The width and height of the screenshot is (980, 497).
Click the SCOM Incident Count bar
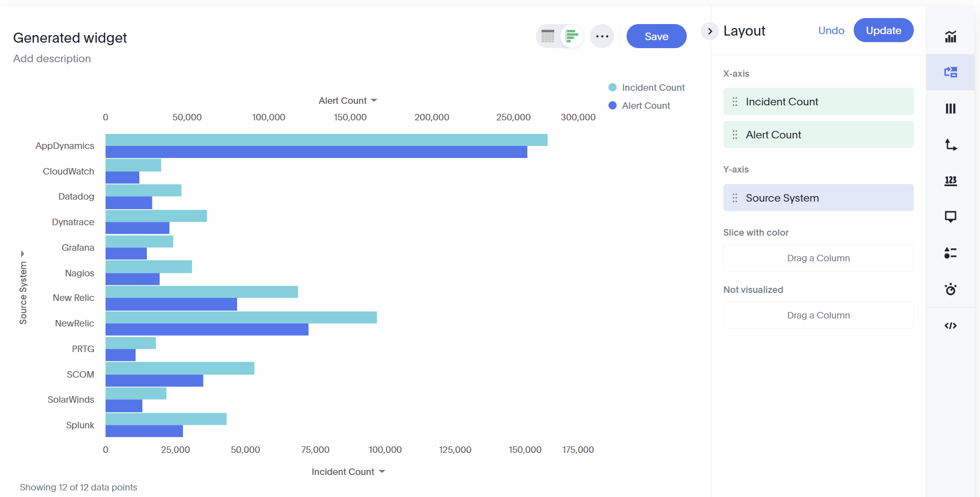coord(180,368)
